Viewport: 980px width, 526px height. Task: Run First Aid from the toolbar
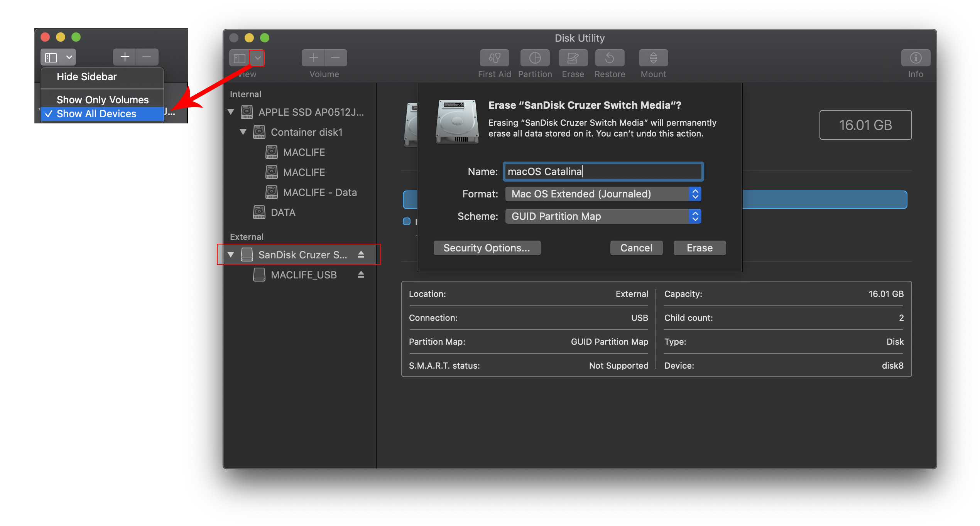click(494, 58)
